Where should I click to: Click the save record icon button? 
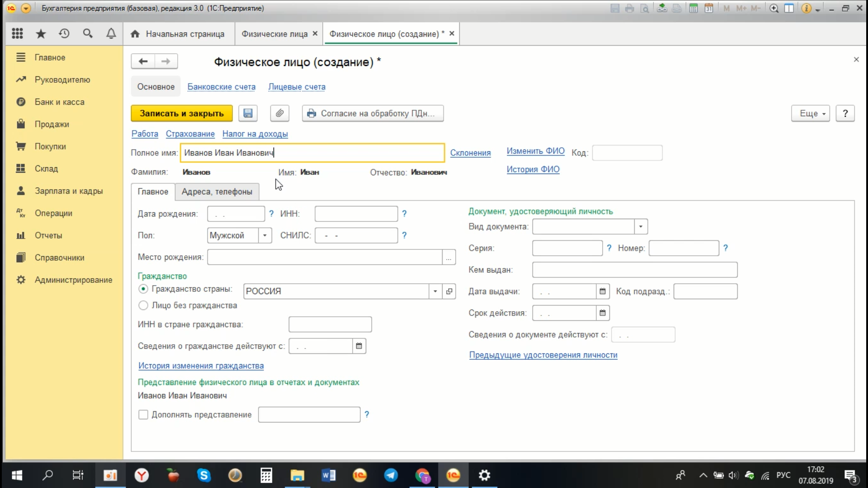point(248,113)
